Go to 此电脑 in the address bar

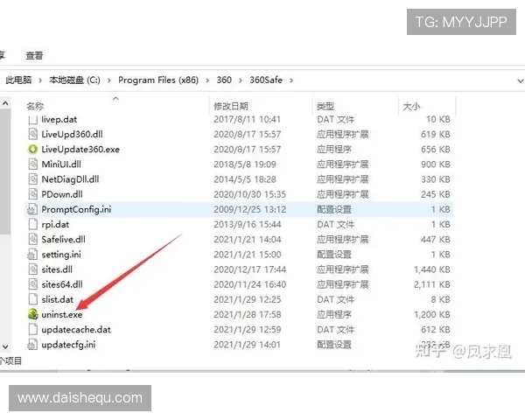click(18, 80)
